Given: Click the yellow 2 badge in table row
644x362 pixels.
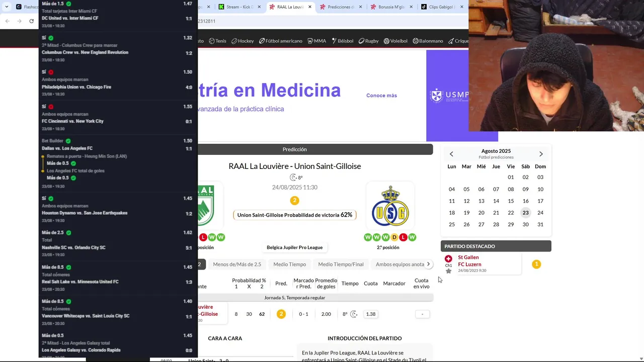Looking at the screenshot, I should [281, 314].
